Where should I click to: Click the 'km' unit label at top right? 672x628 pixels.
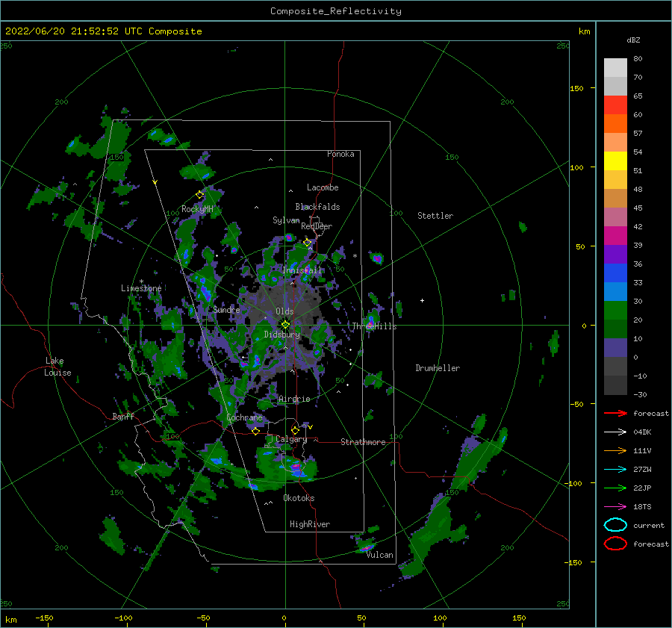coord(584,31)
